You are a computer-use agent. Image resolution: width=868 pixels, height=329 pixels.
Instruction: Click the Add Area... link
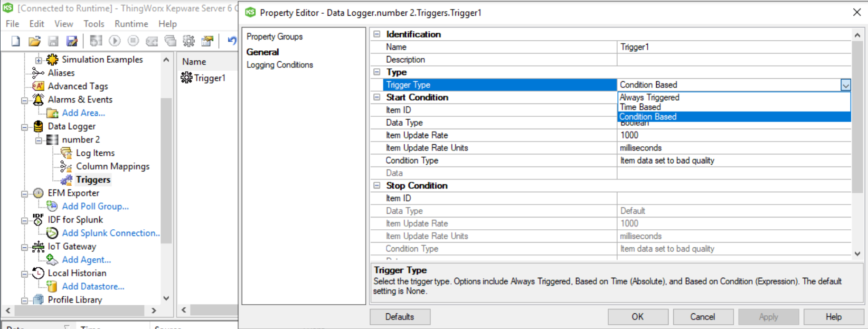click(84, 113)
